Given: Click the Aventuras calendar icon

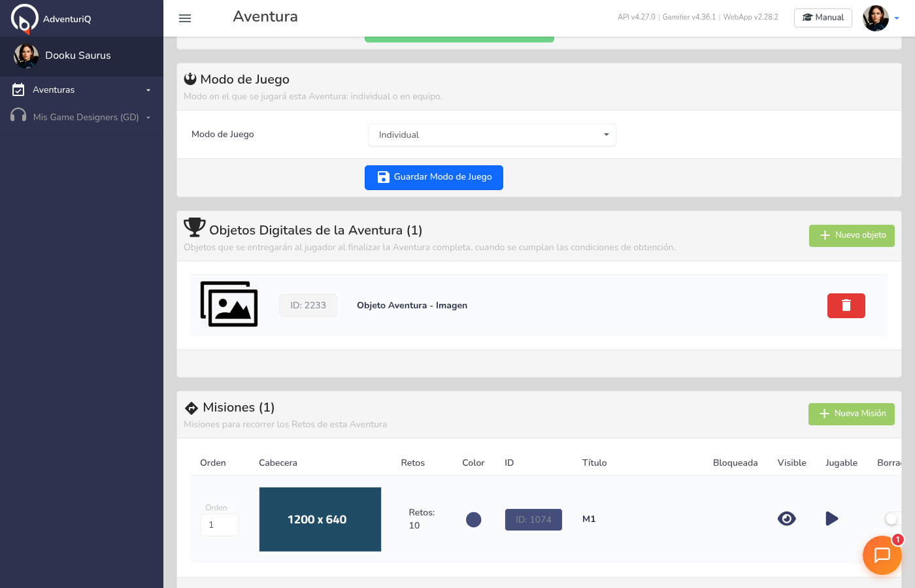Looking at the screenshot, I should (x=18, y=90).
